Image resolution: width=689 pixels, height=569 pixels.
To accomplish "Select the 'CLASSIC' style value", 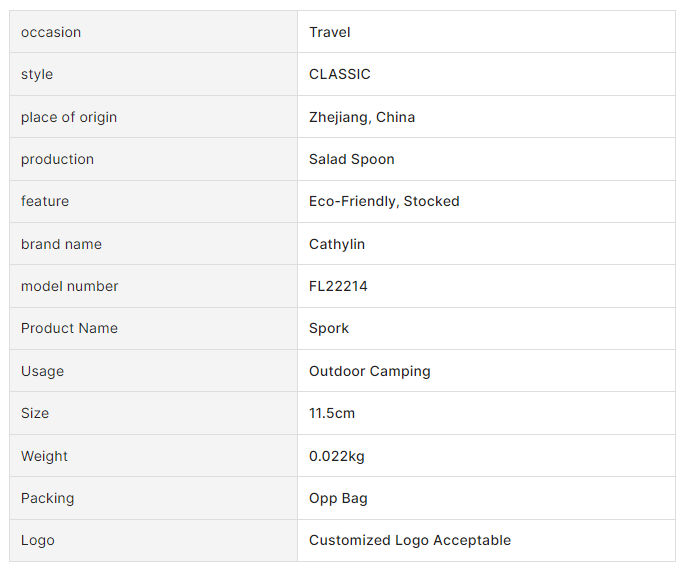I will tap(340, 74).
